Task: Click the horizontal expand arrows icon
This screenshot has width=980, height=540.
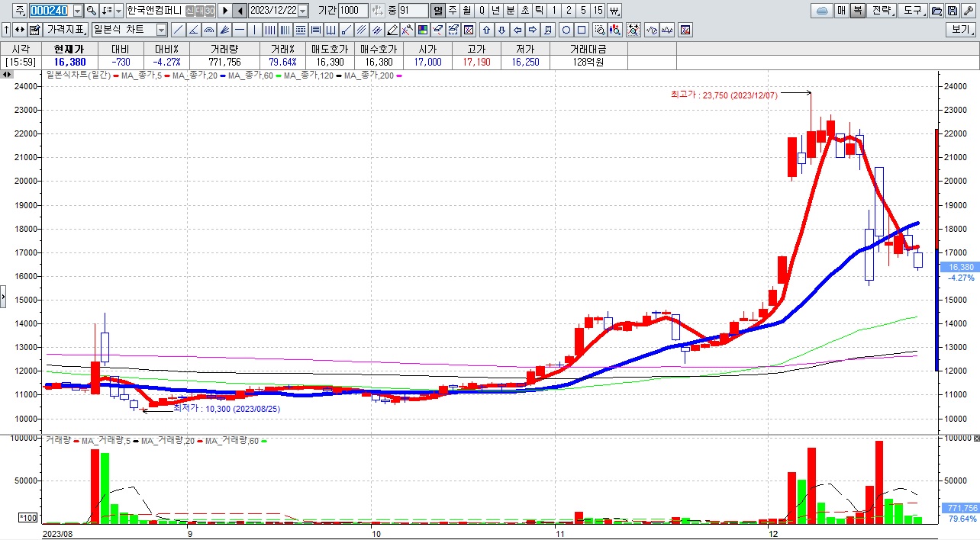Action: pos(19,30)
